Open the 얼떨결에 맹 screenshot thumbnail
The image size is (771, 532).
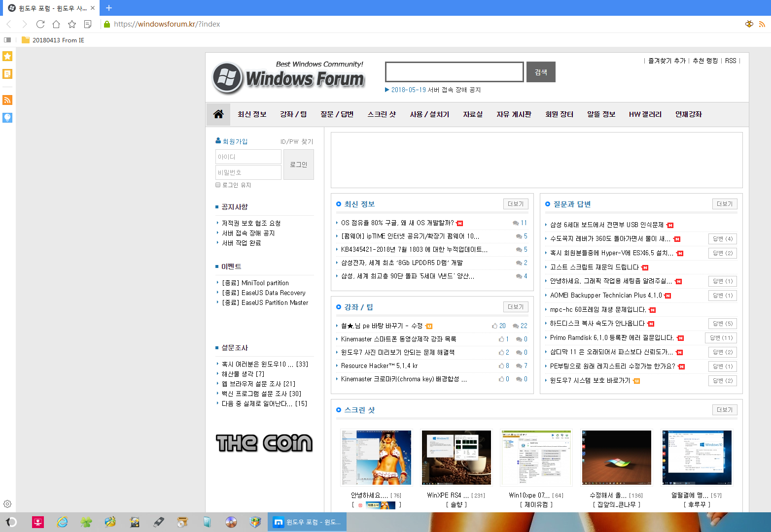click(x=697, y=458)
